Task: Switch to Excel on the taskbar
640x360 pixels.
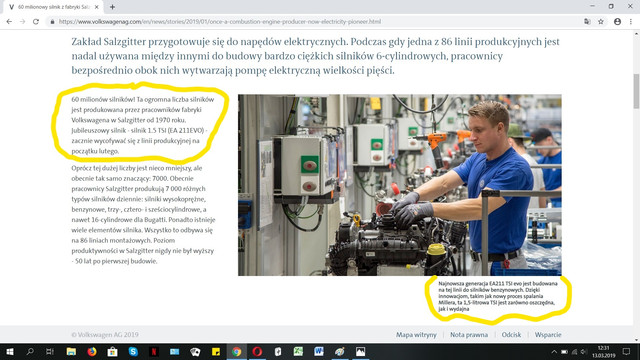Action: click(x=298, y=351)
